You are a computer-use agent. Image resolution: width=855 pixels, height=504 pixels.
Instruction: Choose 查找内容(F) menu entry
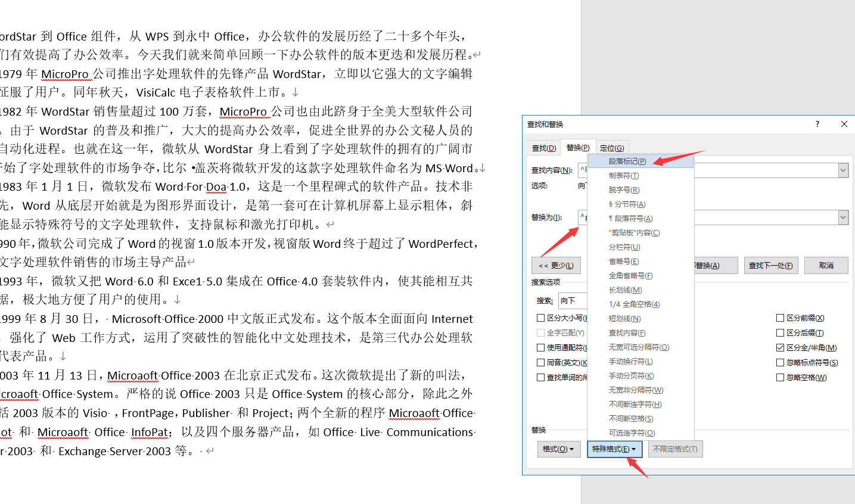(x=641, y=333)
